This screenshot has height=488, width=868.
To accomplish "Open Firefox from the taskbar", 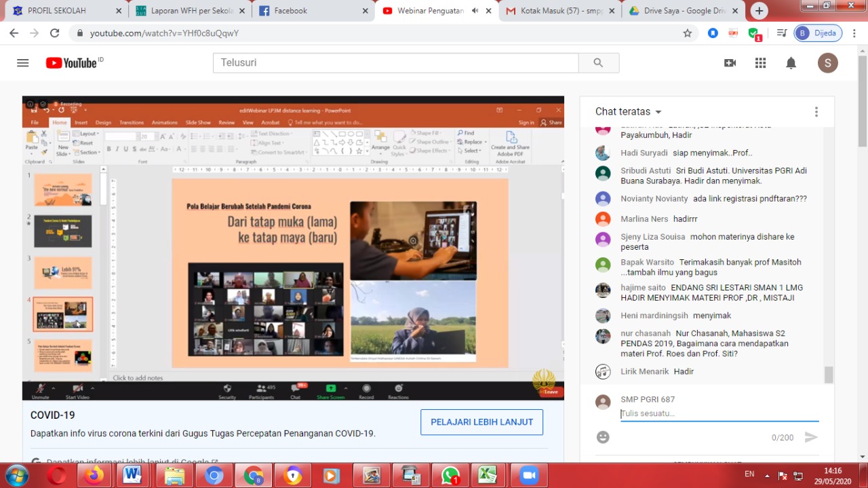I will coord(96,476).
